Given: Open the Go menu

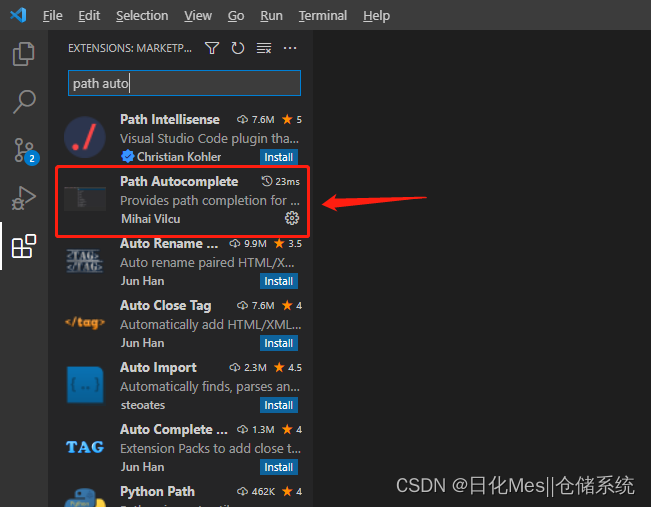Looking at the screenshot, I should 236,16.
